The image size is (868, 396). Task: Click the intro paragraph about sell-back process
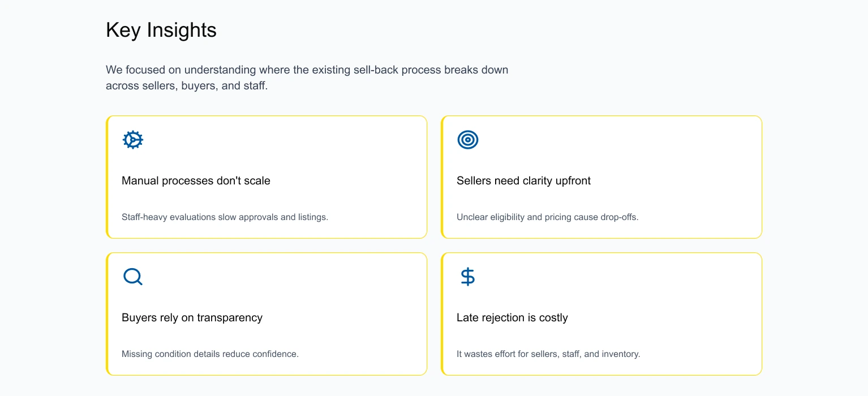point(307,78)
